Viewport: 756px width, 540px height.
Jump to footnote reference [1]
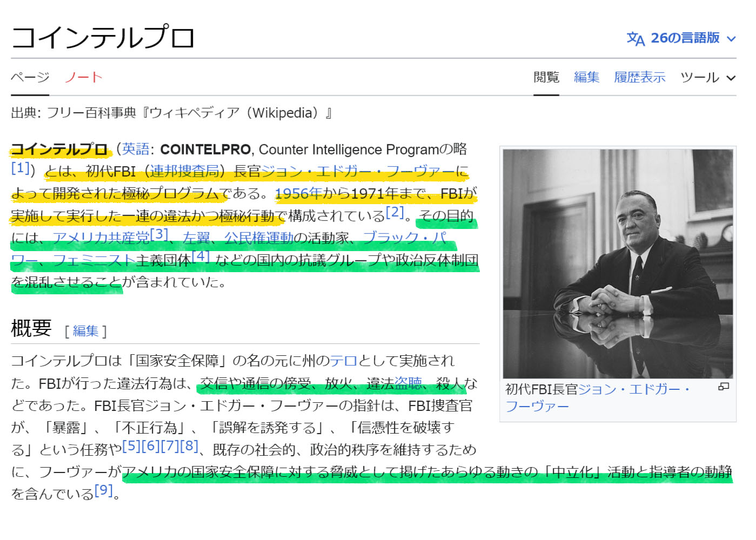tap(21, 168)
